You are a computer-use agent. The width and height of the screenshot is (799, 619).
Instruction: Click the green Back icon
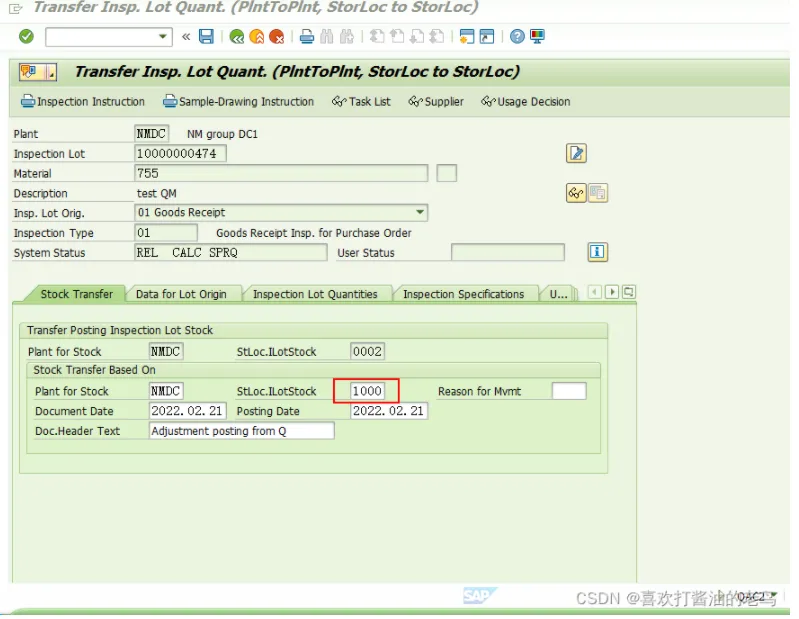coord(236,37)
